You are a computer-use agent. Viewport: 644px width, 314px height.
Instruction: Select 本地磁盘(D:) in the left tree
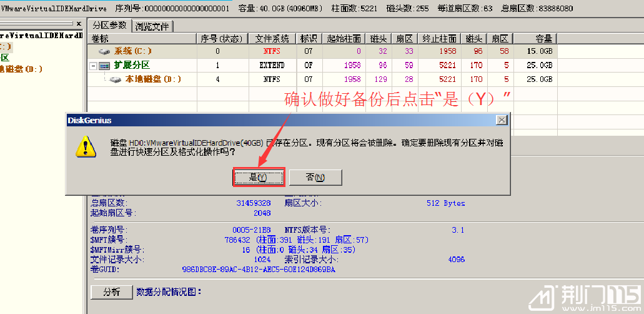[x=21, y=69]
